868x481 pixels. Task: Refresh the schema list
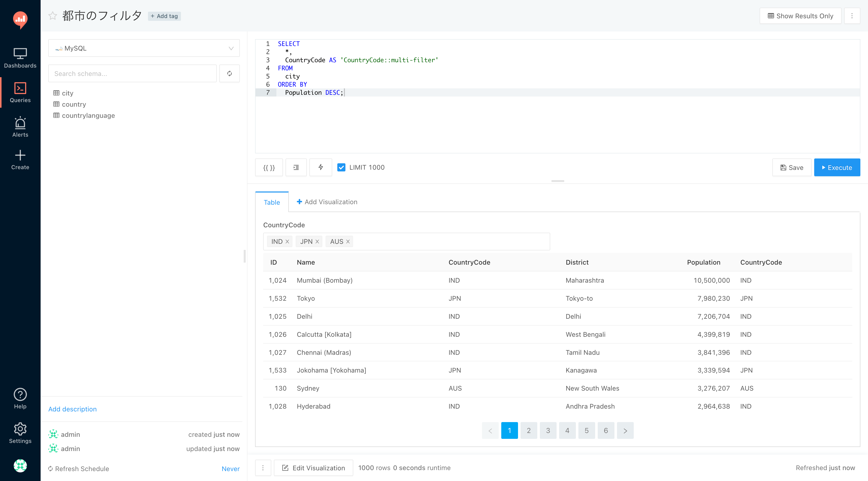pos(229,73)
